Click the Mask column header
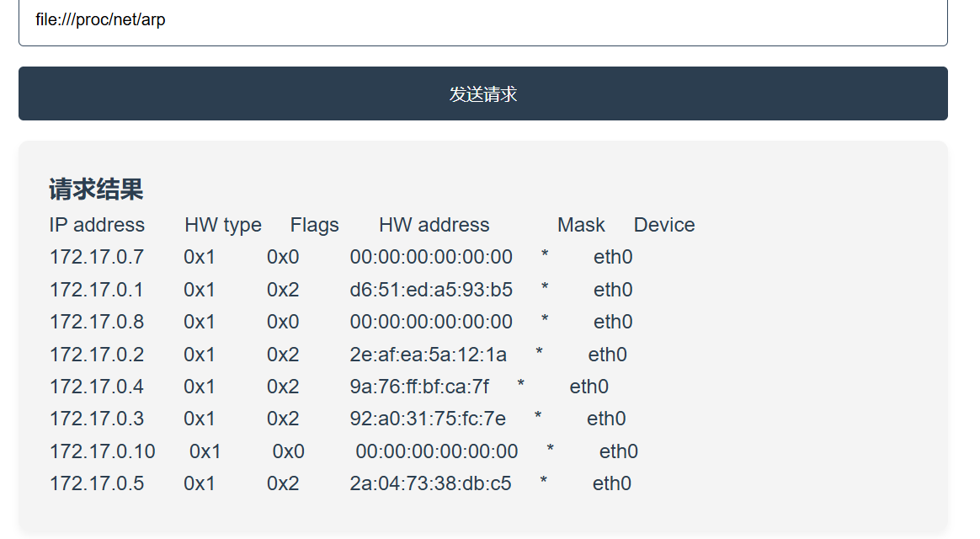The width and height of the screenshot is (980, 539). click(x=581, y=225)
